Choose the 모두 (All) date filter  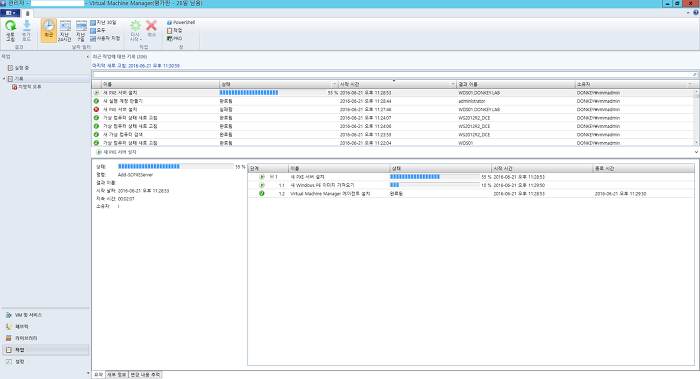click(x=98, y=30)
